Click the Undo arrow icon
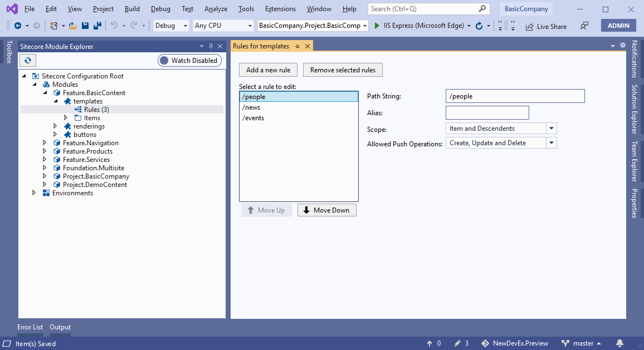This screenshot has height=350, width=644. pyautogui.click(x=114, y=26)
